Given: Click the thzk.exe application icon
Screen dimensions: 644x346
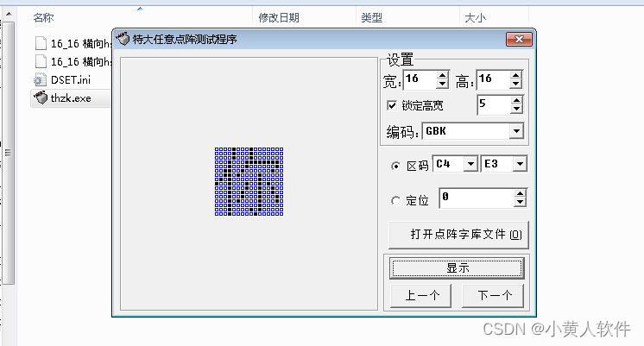Looking at the screenshot, I should coord(41,98).
